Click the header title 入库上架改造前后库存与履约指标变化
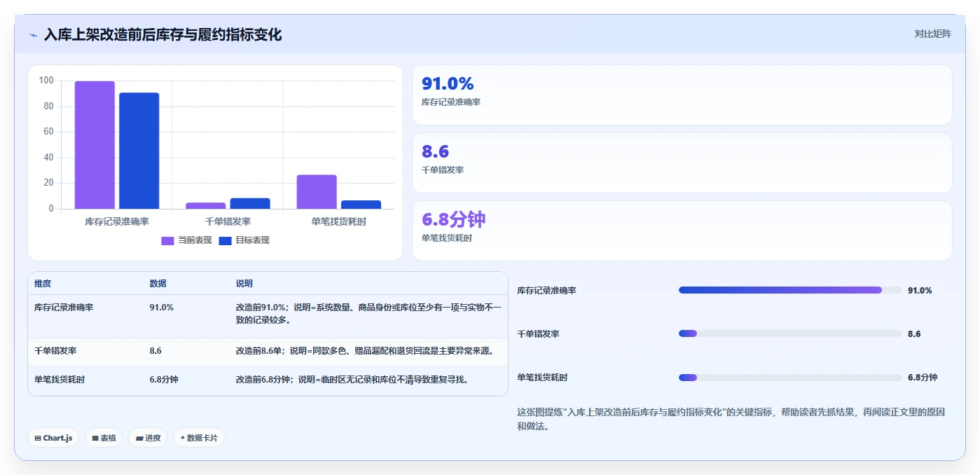The image size is (980, 475). click(163, 35)
